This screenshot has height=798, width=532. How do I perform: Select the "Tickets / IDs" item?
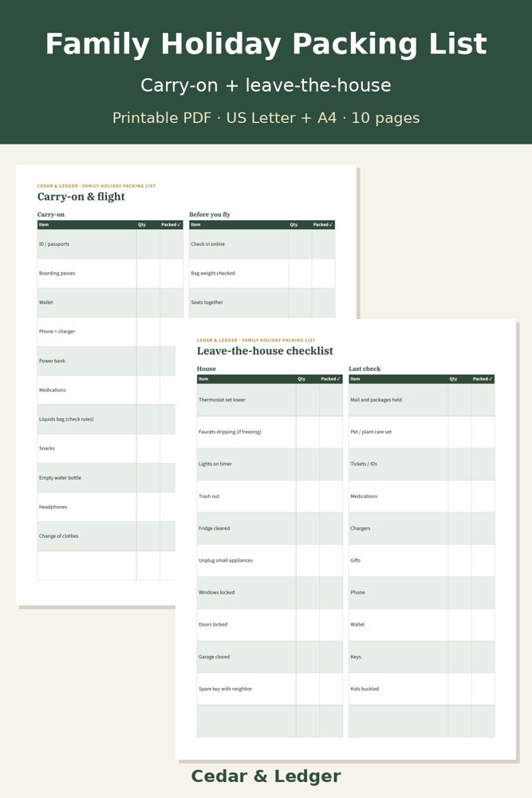tap(364, 464)
